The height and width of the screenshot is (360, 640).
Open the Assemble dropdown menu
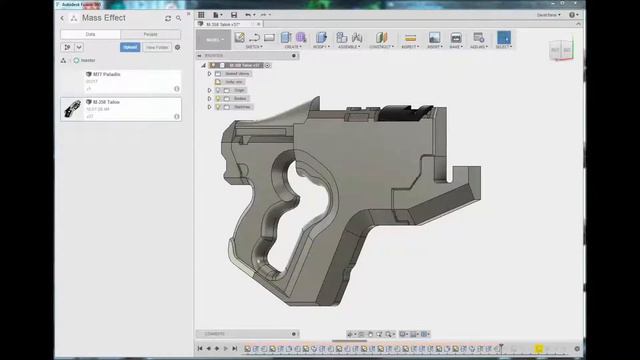point(349,47)
